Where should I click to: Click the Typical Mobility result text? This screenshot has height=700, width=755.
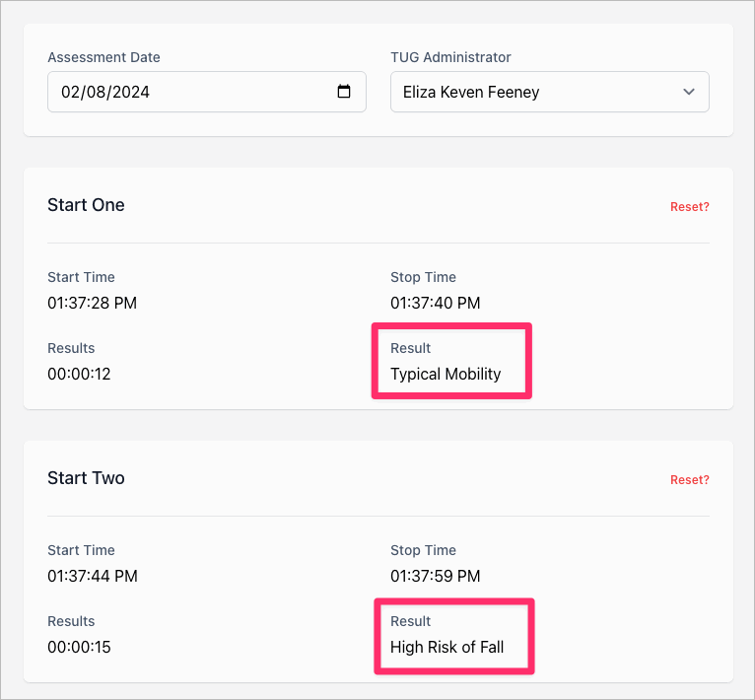pos(446,374)
